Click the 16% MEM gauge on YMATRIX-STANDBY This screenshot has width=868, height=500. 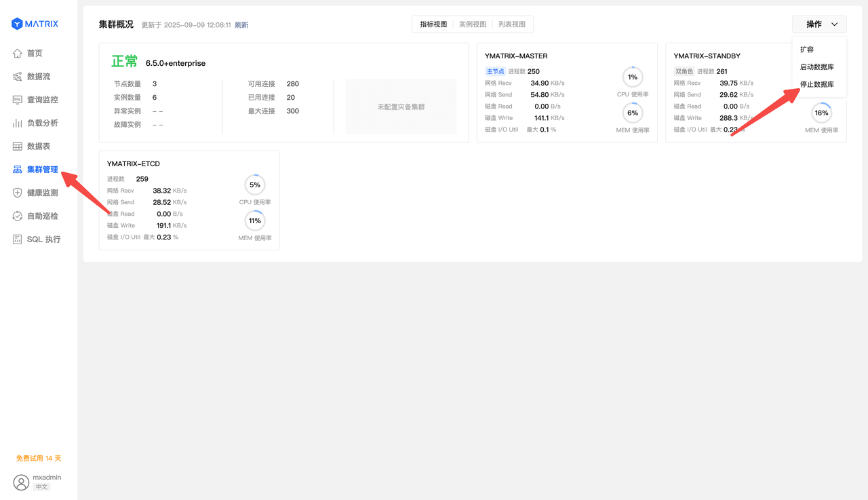click(x=821, y=113)
